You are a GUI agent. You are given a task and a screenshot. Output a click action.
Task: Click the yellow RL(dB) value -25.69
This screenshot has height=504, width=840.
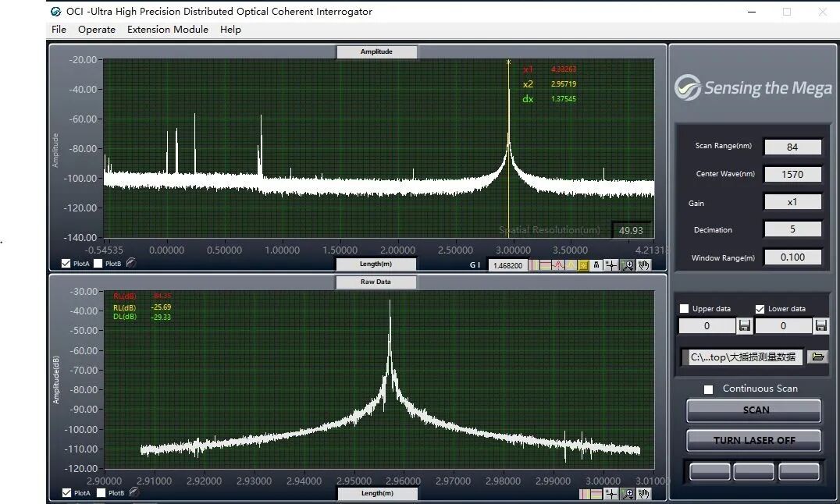(x=161, y=307)
